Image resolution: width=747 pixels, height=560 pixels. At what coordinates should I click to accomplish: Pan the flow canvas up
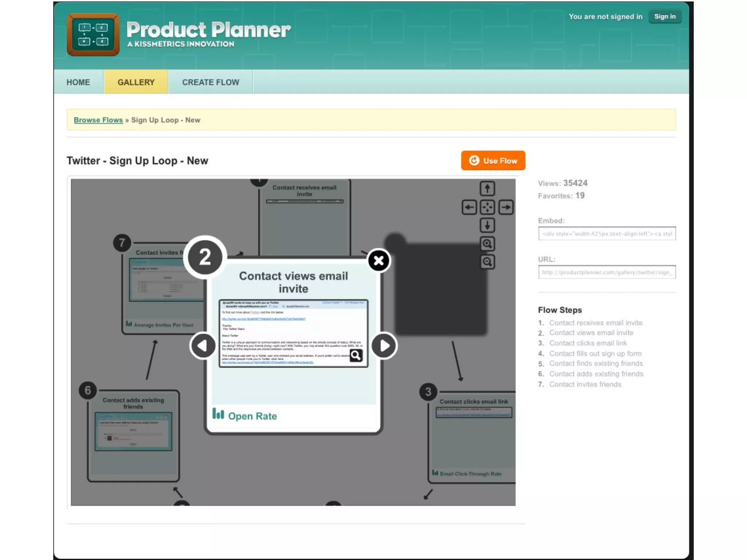487,189
